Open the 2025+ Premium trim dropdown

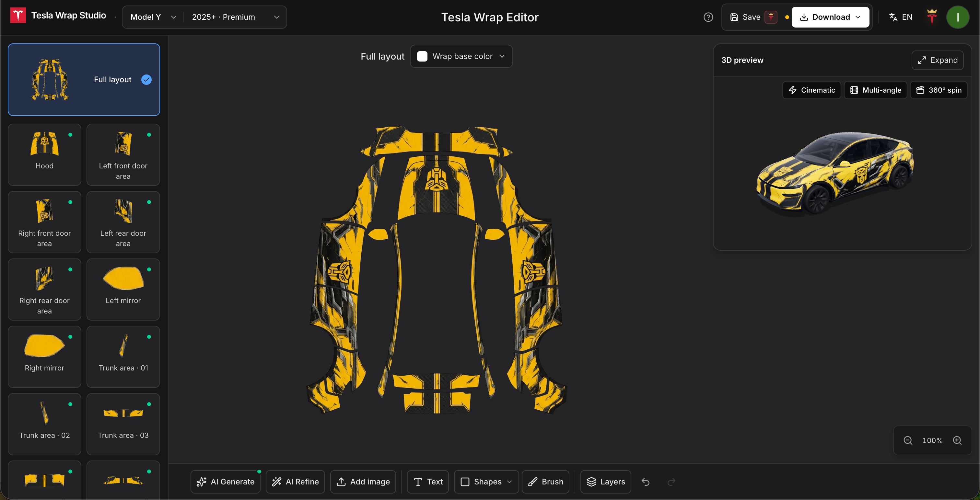[236, 17]
